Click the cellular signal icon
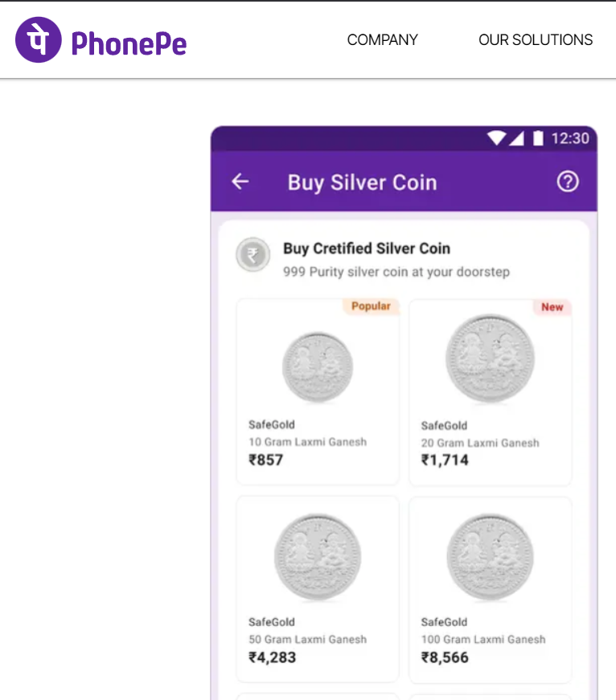This screenshot has width=616, height=700. [x=516, y=138]
